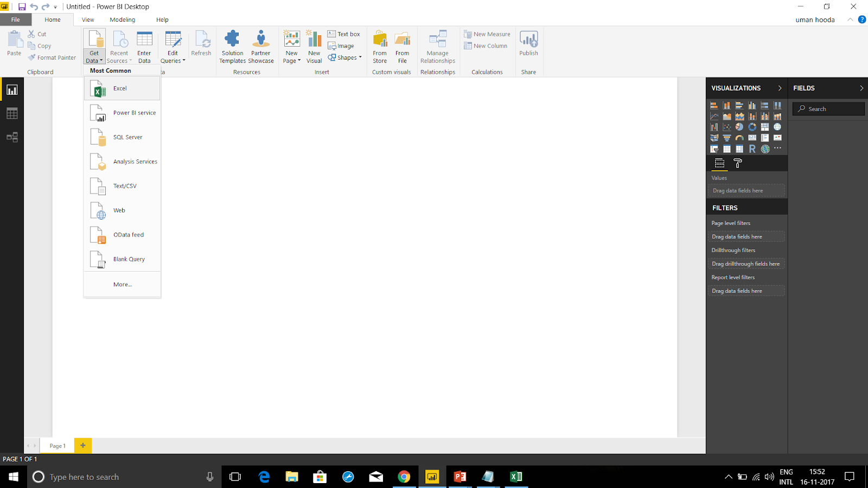Viewport: 868px width, 488px height.
Task: Select the Card (123) visual
Action: (752, 138)
